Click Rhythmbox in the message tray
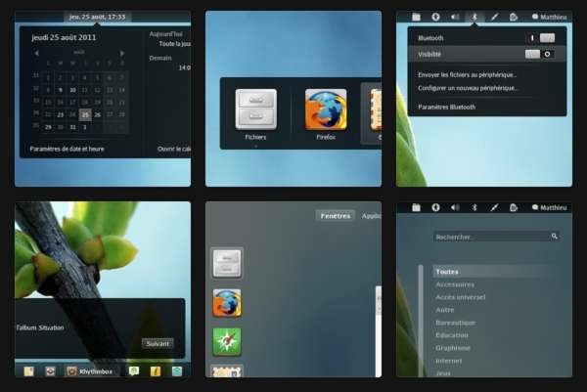This screenshot has width=587, height=392. point(90,371)
